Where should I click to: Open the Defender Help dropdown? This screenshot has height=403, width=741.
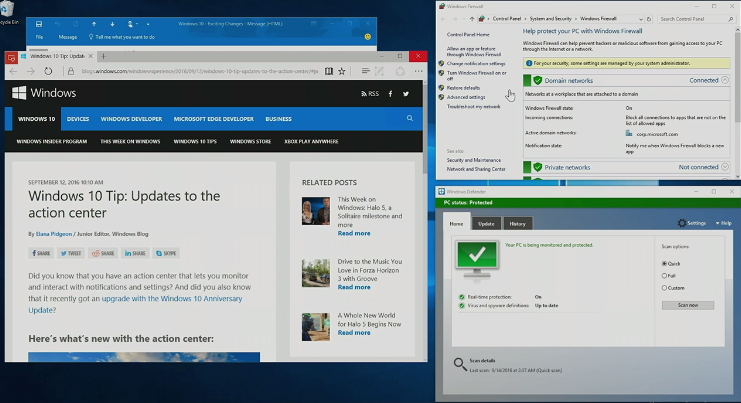coord(723,223)
